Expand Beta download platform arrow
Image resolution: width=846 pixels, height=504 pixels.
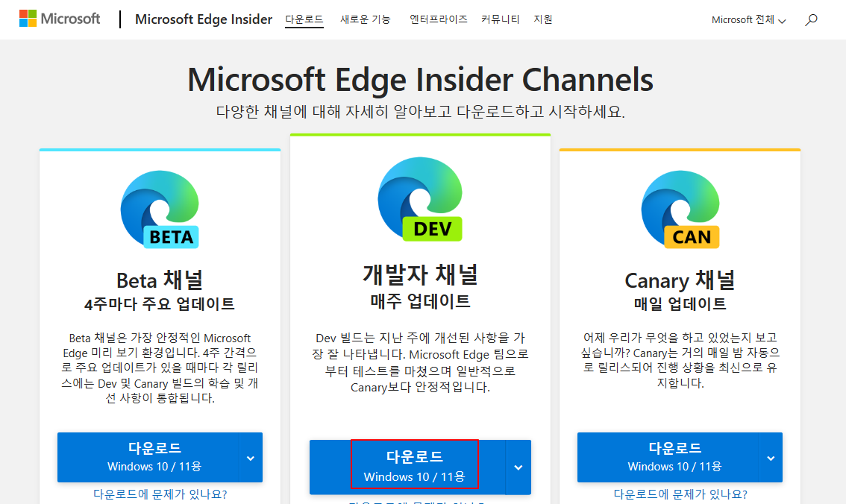point(251,458)
